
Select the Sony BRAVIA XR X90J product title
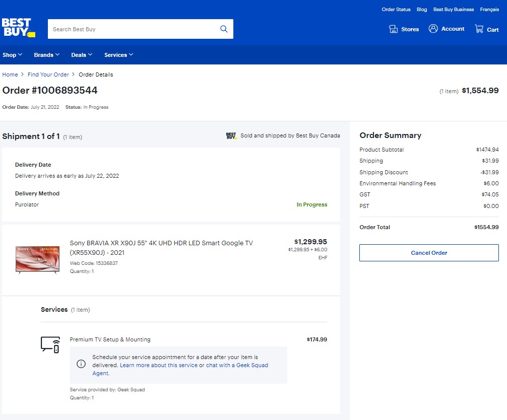point(161,248)
